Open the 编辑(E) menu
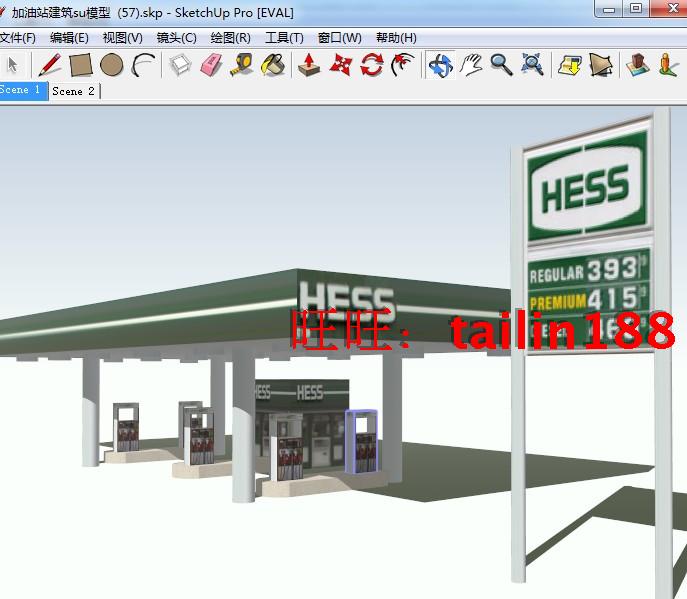Image resolution: width=687 pixels, height=599 pixels. pos(69,38)
